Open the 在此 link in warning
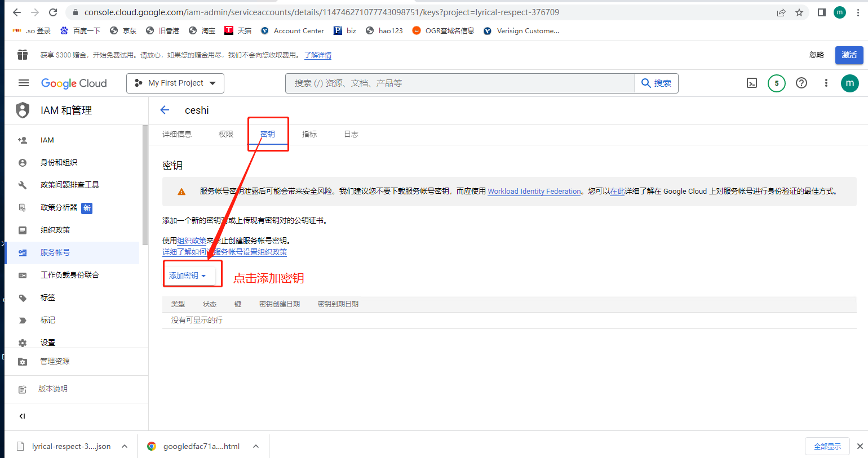Screen dimensions: 868x458 coord(617,192)
